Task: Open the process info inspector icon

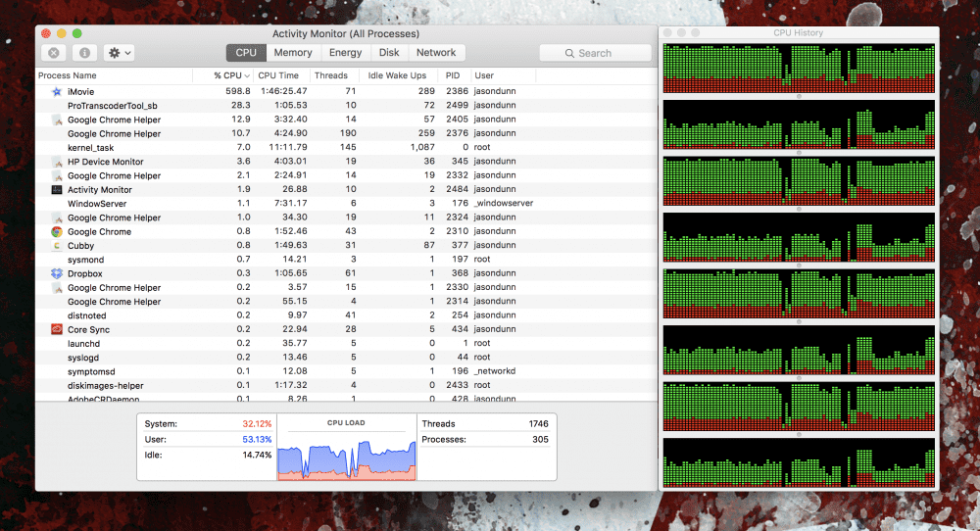Action: click(84, 53)
